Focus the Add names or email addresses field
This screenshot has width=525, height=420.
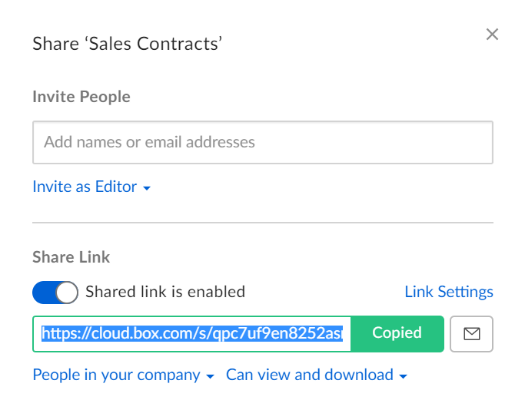(262, 142)
